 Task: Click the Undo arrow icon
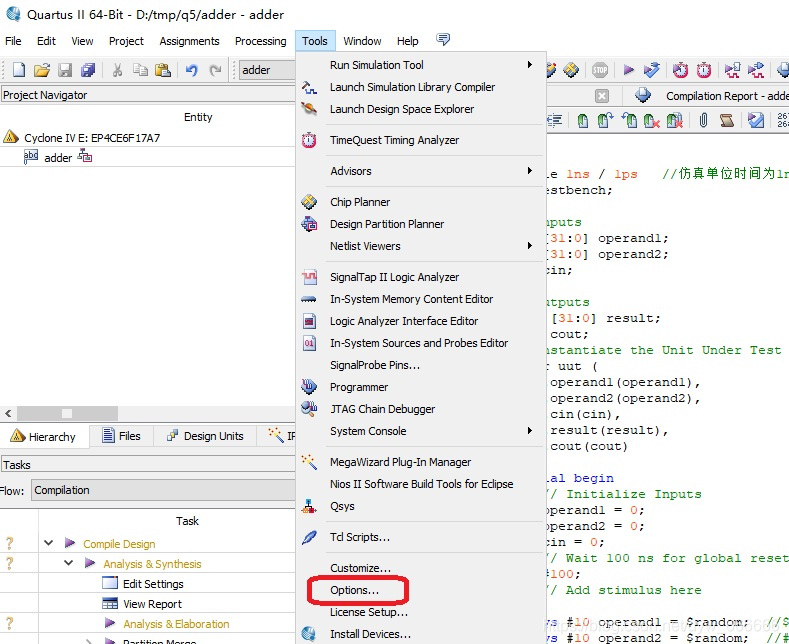coord(191,69)
